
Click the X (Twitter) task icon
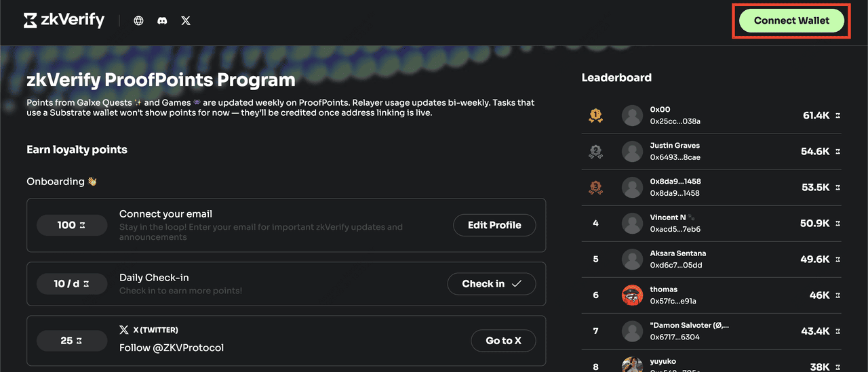(x=124, y=330)
